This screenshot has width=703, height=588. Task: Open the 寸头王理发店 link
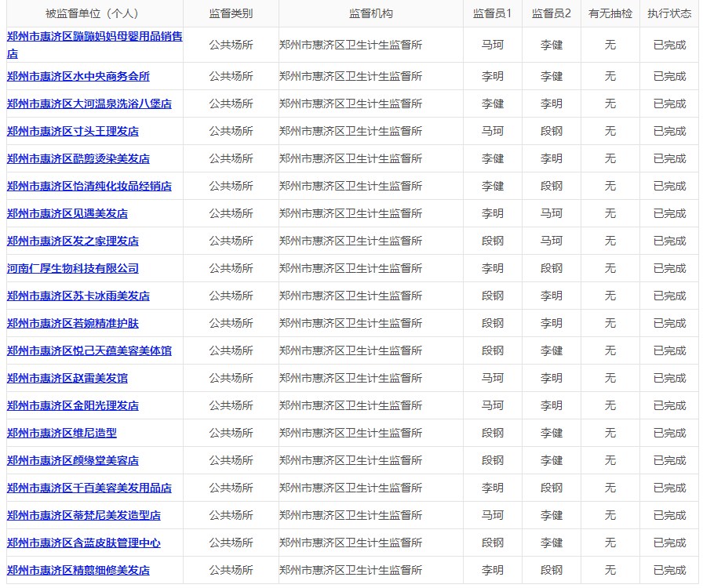point(73,131)
